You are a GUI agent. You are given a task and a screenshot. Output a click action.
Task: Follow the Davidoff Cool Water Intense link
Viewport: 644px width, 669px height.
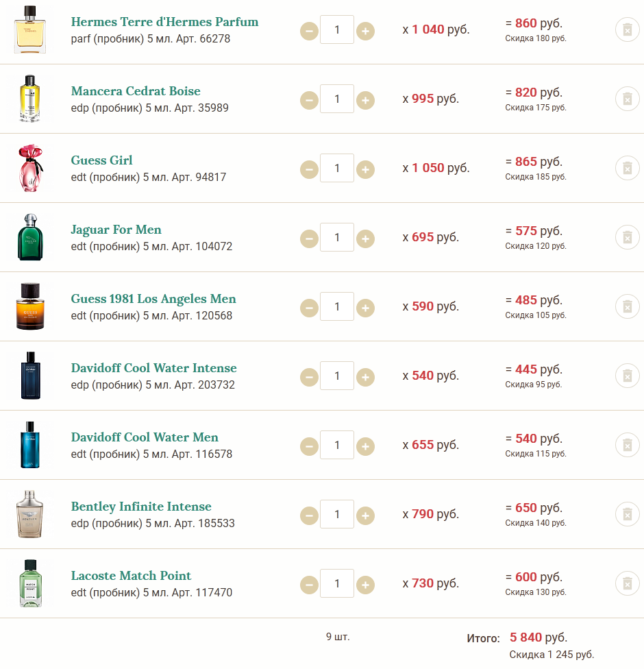click(153, 368)
